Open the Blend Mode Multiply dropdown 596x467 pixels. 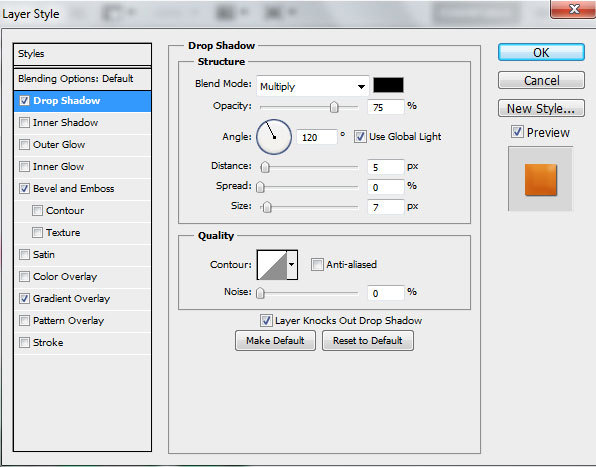[312, 86]
